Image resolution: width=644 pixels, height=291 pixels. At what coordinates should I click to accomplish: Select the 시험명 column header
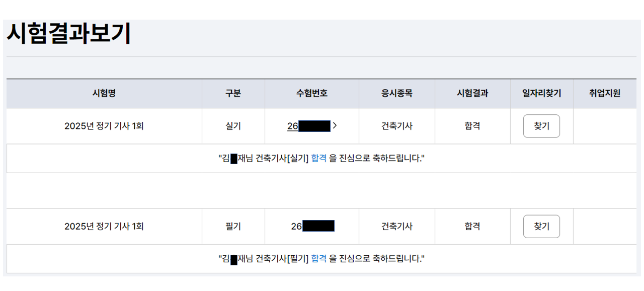tap(104, 93)
